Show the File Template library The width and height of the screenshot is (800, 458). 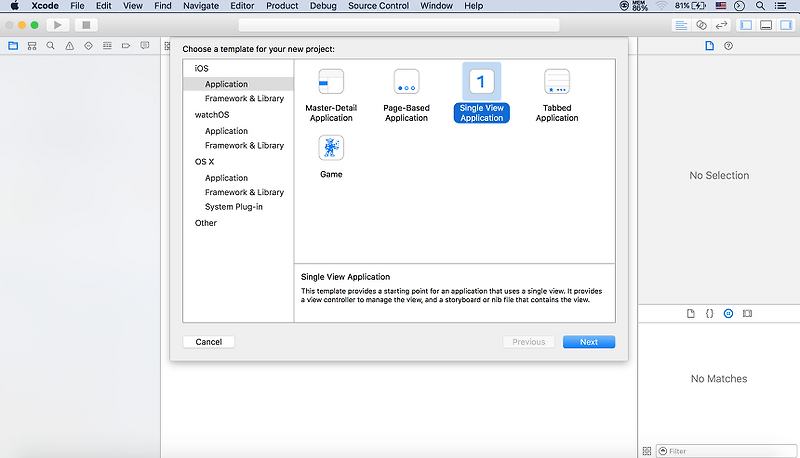coord(691,314)
